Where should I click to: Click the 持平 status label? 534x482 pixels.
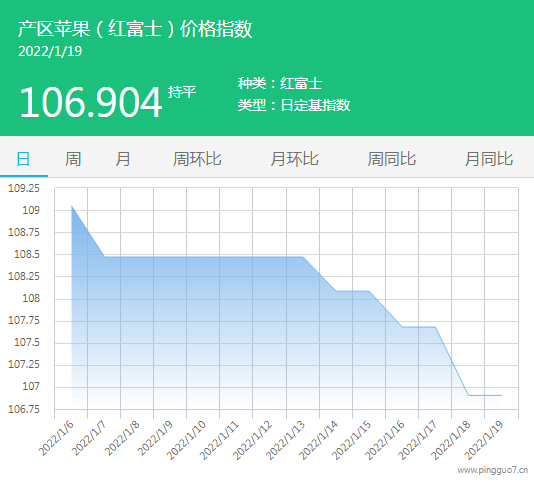click(182, 92)
